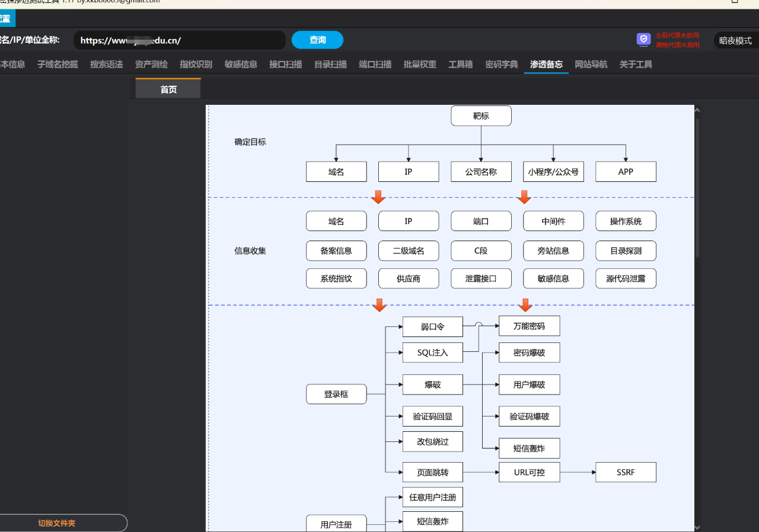Open the 工具箱 tab
The width and height of the screenshot is (759, 532).
461,64
